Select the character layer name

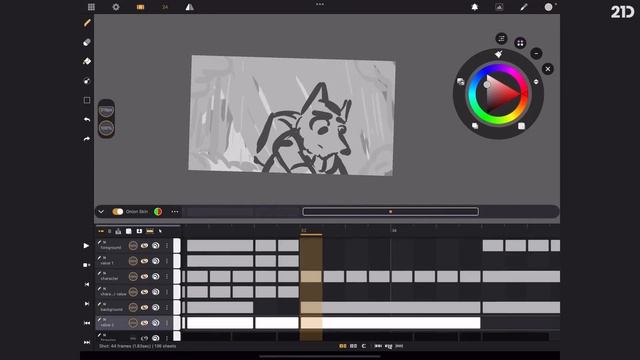(109, 278)
